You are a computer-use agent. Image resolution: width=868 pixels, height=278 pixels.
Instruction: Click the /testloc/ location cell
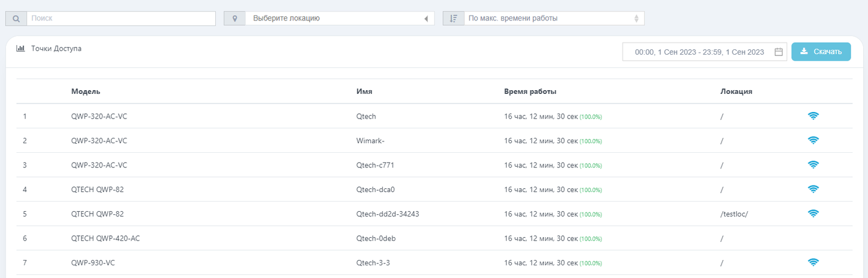click(734, 214)
